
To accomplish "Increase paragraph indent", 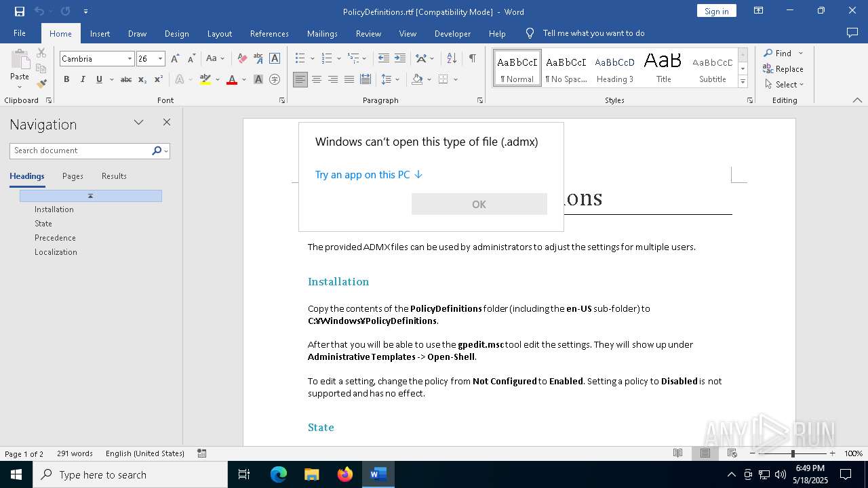I will click(400, 59).
